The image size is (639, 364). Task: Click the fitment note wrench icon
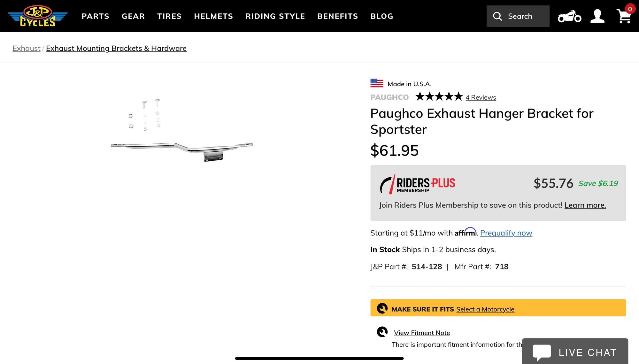[382, 332]
